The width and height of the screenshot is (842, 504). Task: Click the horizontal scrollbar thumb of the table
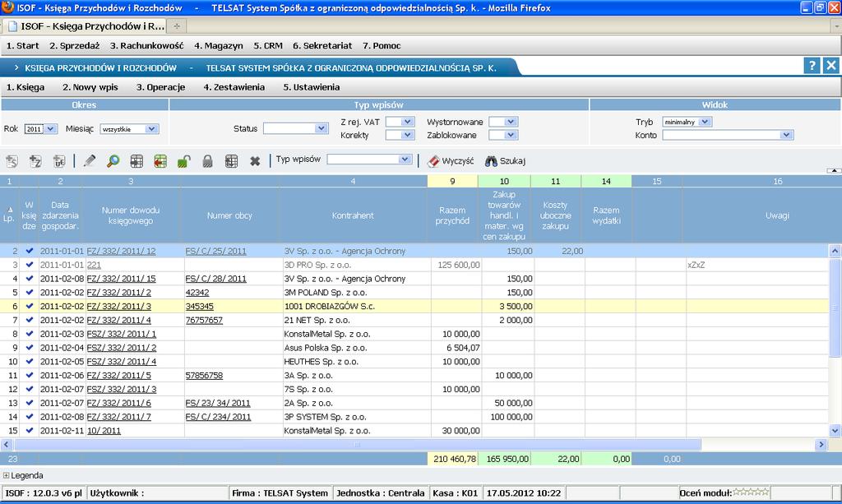pos(357,445)
